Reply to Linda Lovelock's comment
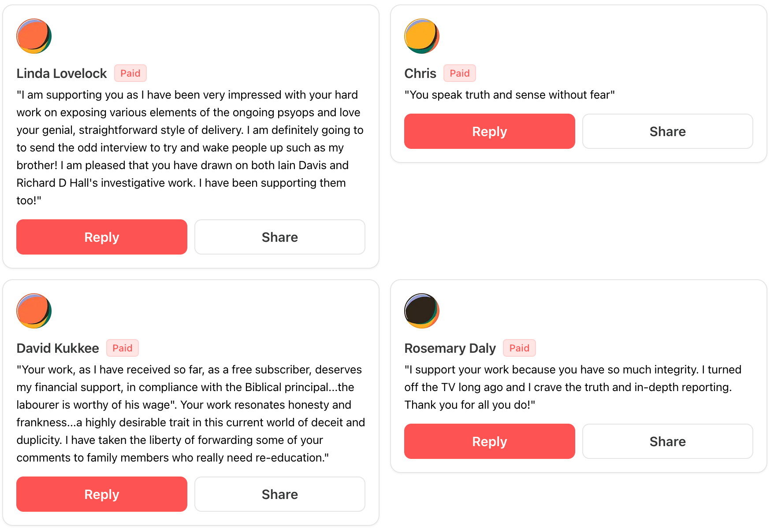 click(102, 237)
